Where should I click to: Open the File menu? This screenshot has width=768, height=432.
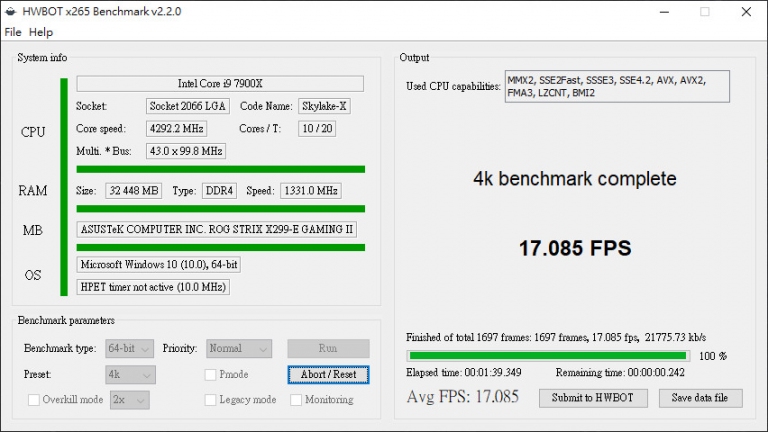(13, 32)
